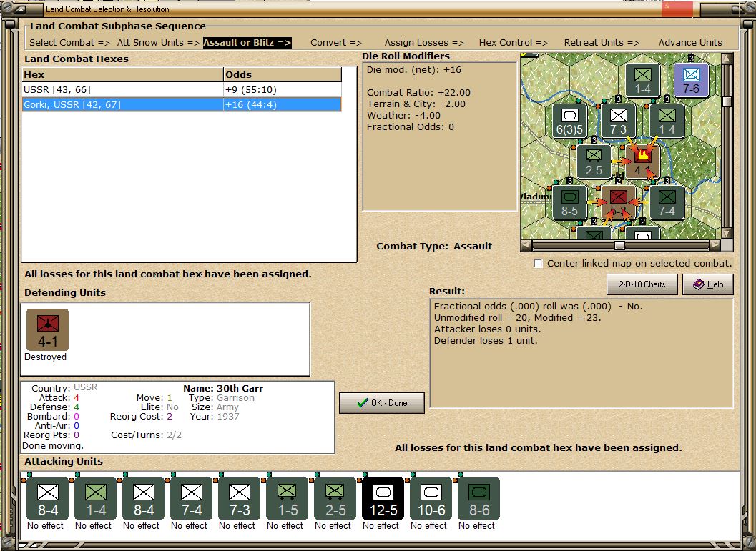This screenshot has height=551, width=756.
Task: Click Convert subphase step
Action: coord(336,42)
